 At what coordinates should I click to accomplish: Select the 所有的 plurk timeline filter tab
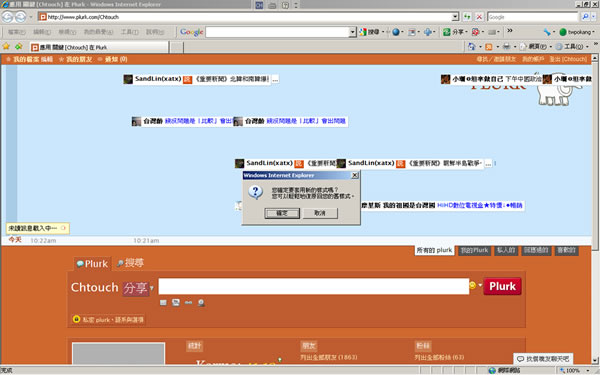pos(434,250)
